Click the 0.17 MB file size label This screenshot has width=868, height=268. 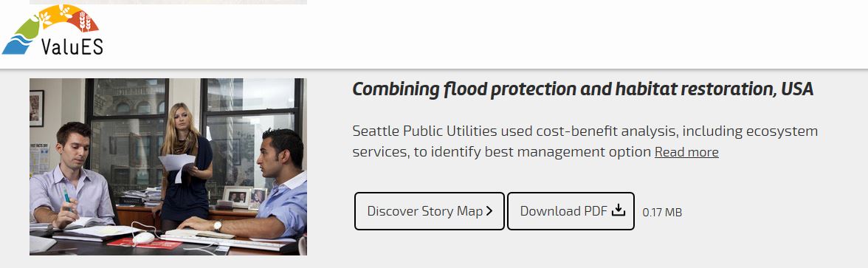coord(662,212)
